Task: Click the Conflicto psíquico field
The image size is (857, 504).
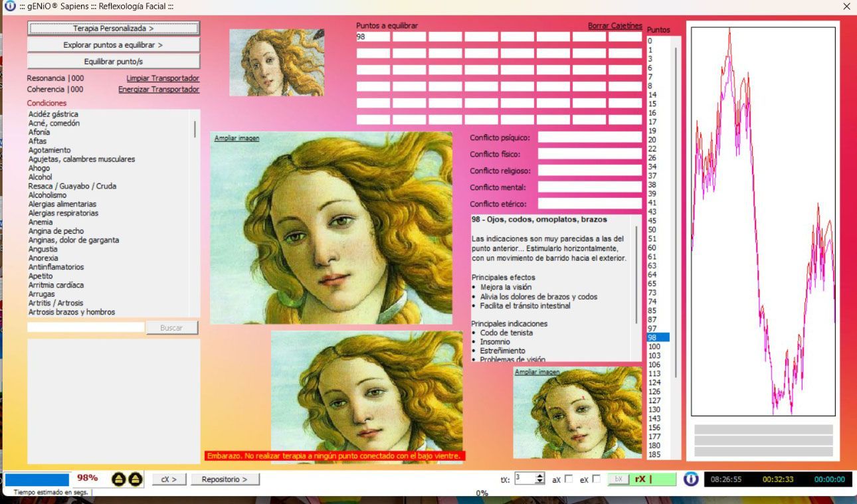Action: click(590, 137)
